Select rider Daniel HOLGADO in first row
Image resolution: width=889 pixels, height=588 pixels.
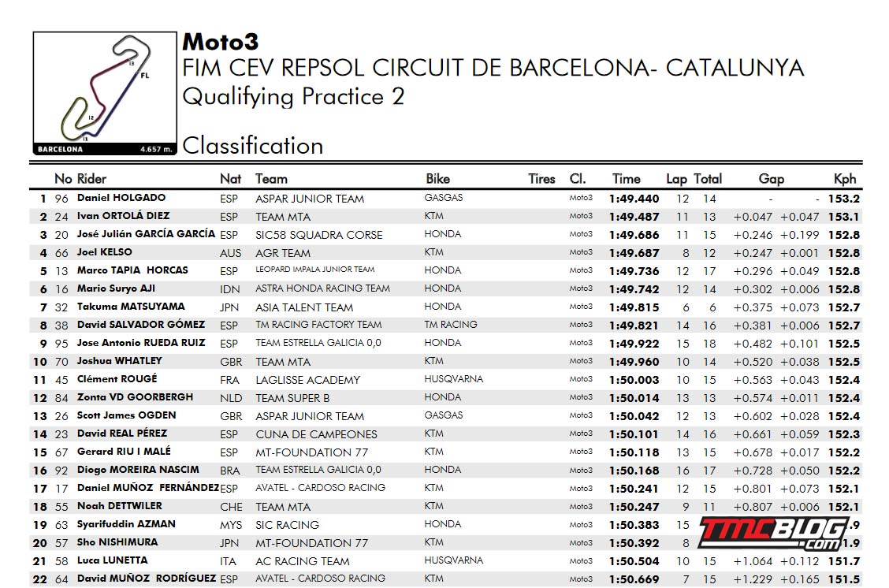pos(121,198)
